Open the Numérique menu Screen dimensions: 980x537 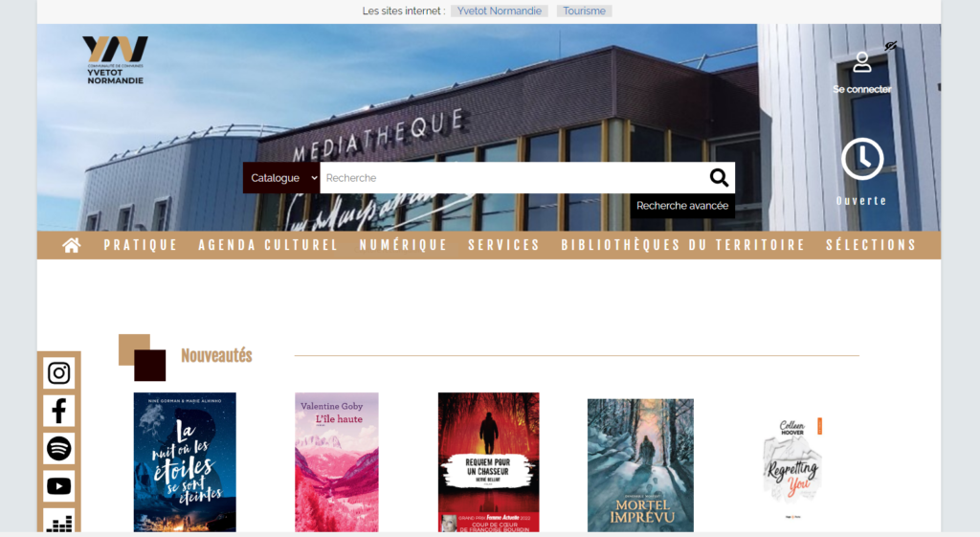pos(403,245)
